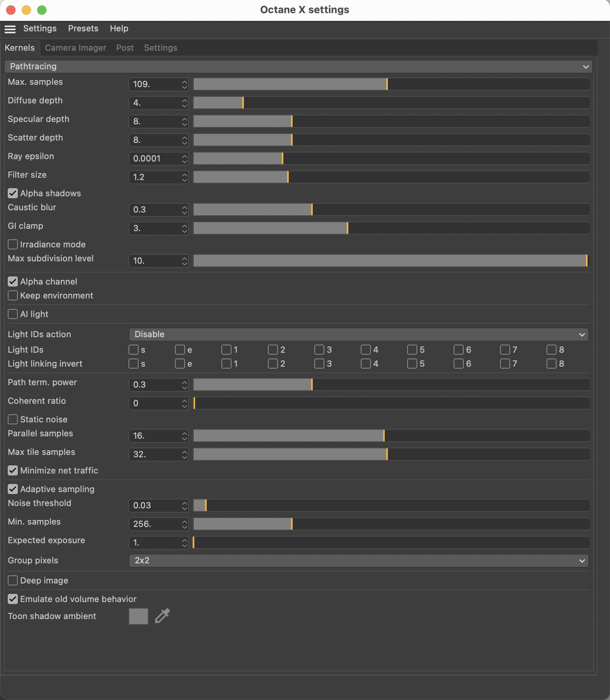The height and width of the screenshot is (700, 610).
Task: Click the Min. samples slider bar
Action: 392,524
